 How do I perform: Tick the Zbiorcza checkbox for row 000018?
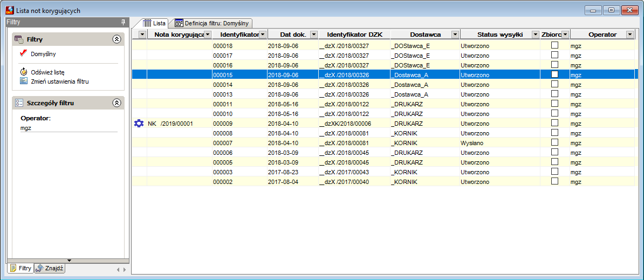554,45
